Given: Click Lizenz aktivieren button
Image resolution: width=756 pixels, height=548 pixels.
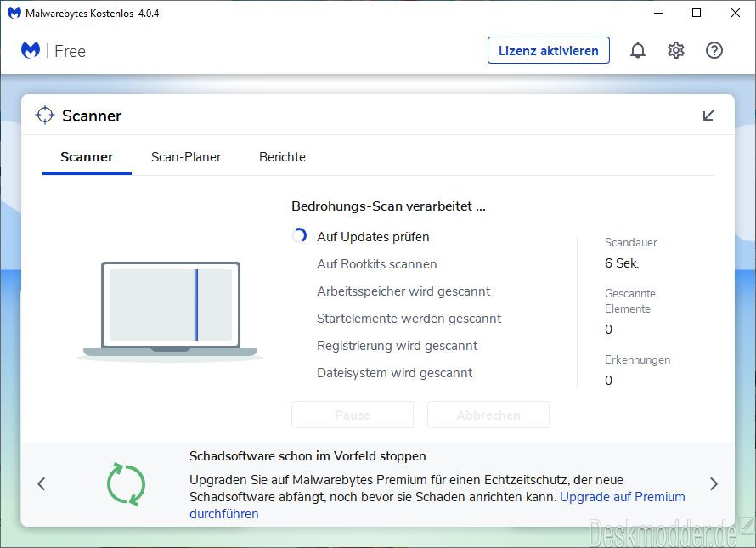Looking at the screenshot, I should click(x=548, y=50).
